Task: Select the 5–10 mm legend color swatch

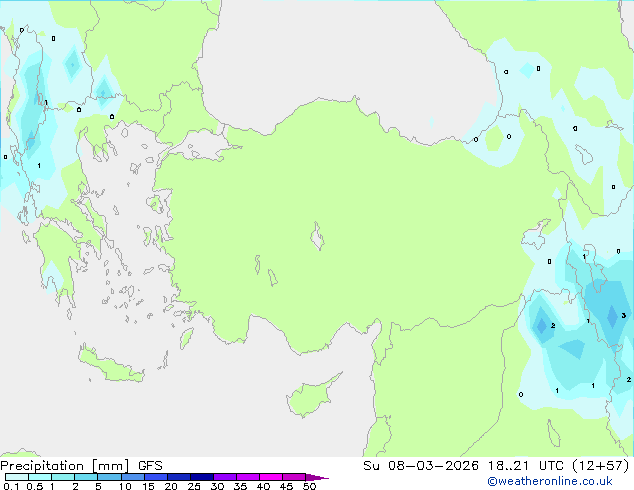Action: click(109, 477)
